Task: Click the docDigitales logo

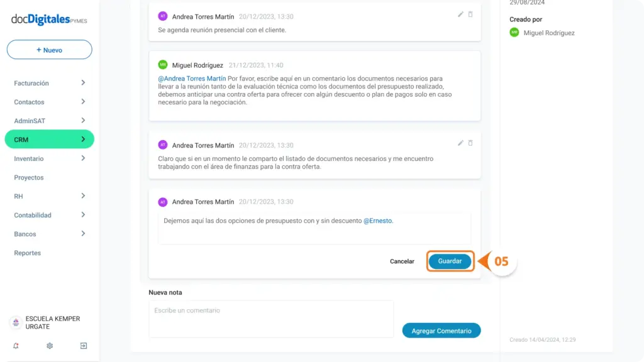Action: coord(49,19)
